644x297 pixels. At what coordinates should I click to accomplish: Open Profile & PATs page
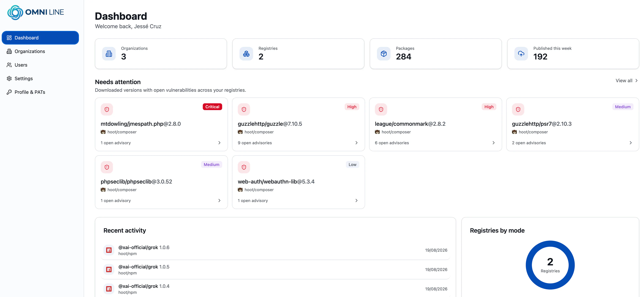pyautogui.click(x=40, y=92)
